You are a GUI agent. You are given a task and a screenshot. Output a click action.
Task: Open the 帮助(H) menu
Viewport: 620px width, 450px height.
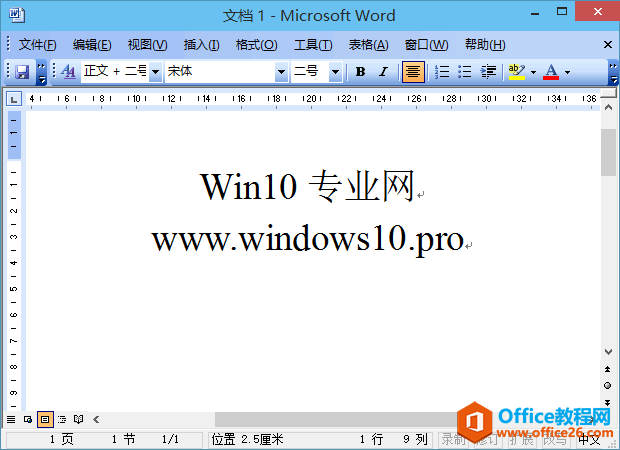coord(485,45)
